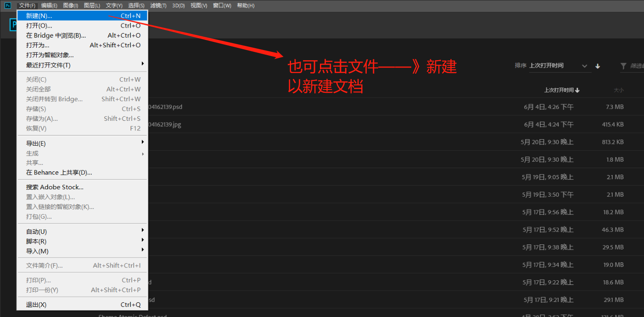Expand the 导出(E) submenu

[x=82, y=143]
